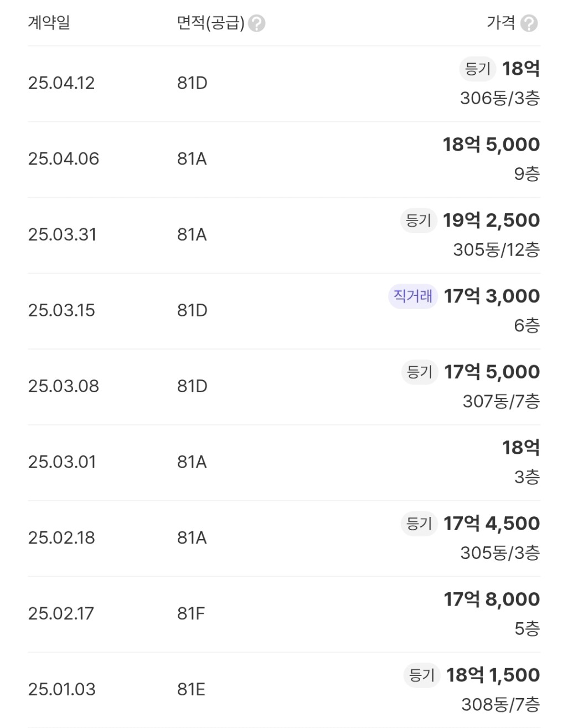Click the 등기 badge beside 18억 1,500
The image size is (568, 728).
(422, 675)
